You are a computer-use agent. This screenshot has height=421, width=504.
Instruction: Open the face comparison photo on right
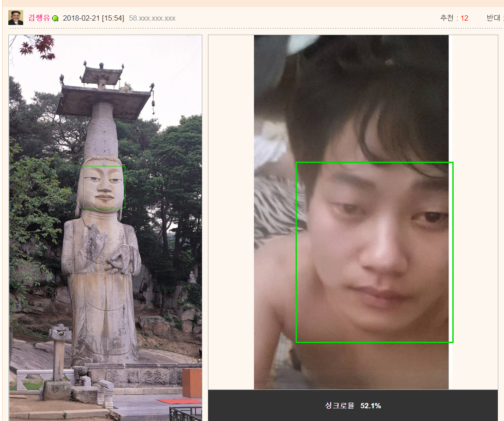click(x=353, y=212)
